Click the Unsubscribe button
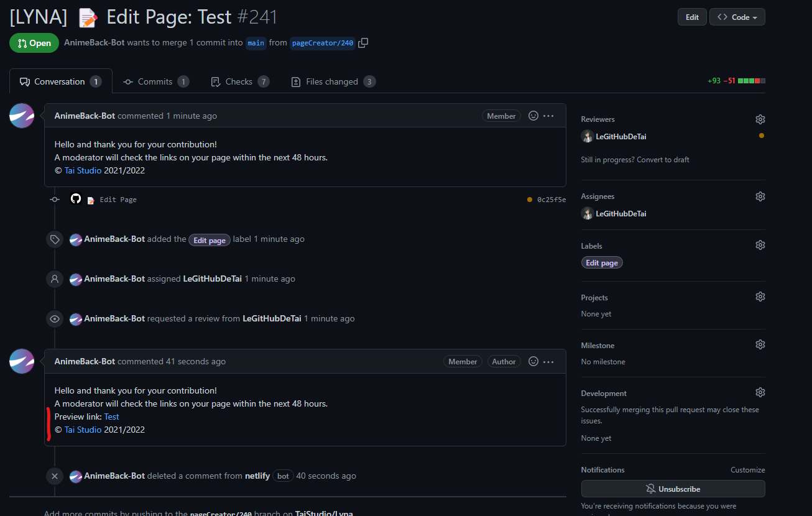The height and width of the screenshot is (516, 812). (673, 489)
